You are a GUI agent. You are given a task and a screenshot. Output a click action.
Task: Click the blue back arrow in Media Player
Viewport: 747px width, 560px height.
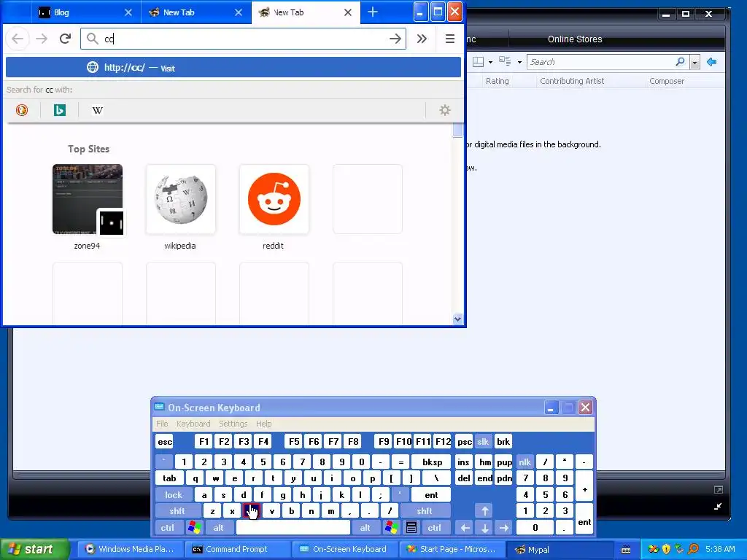coord(712,62)
